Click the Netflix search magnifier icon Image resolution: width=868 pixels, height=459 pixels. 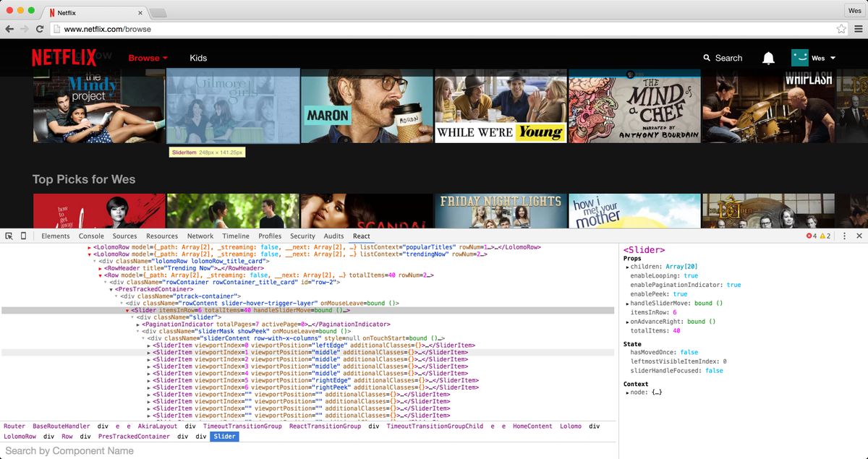(707, 58)
